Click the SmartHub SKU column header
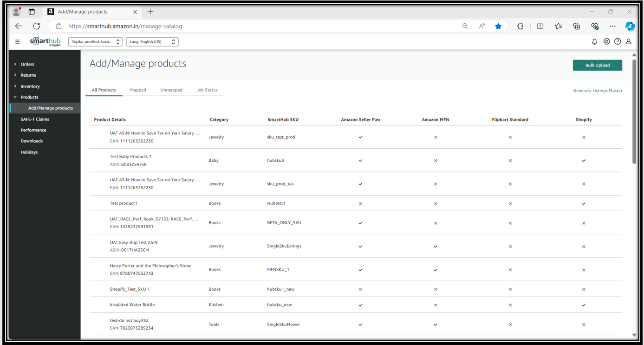This screenshot has width=644, height=345. click(283, 119)
